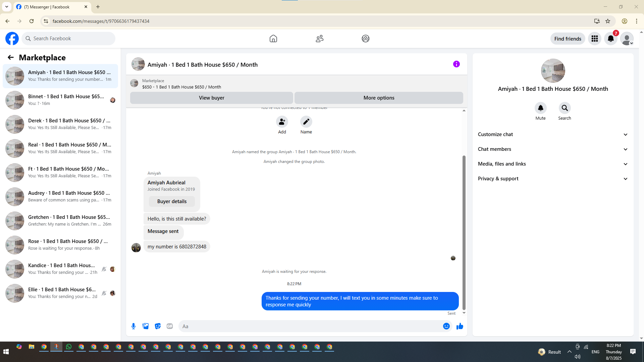The width and height of the screenshot is (644, 362).
Task: Open More options for the listing
Action: tap(379, 98)
